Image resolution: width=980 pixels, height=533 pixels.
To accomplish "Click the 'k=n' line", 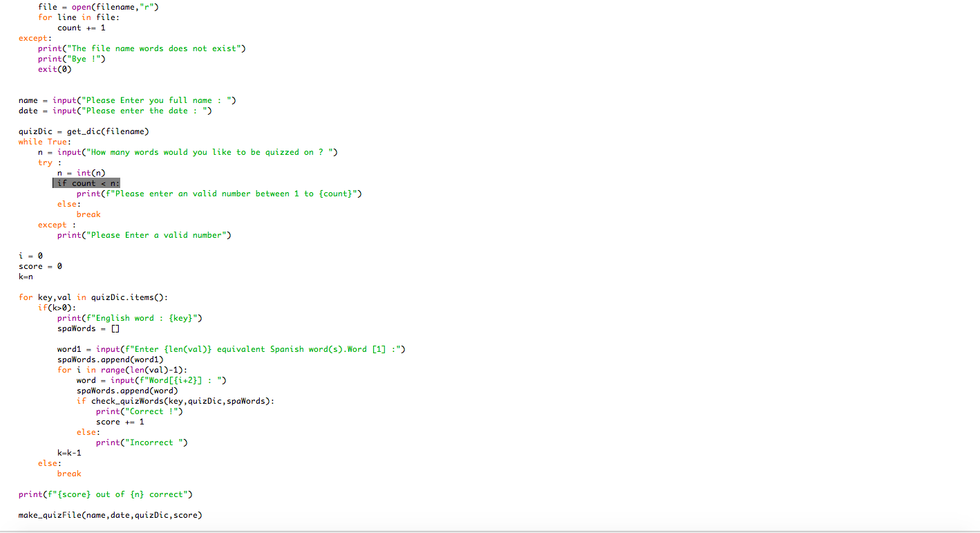I will pos(26,277).
